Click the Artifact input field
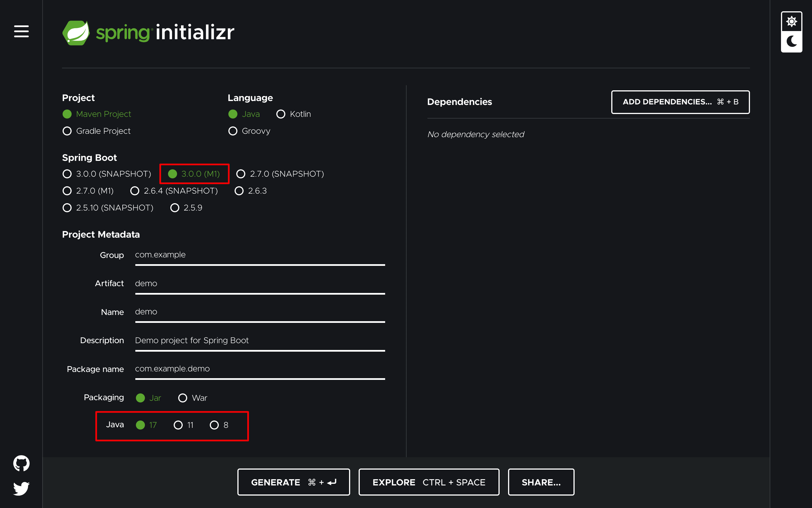This screenshot has width=812, height=508. (260, 284)
